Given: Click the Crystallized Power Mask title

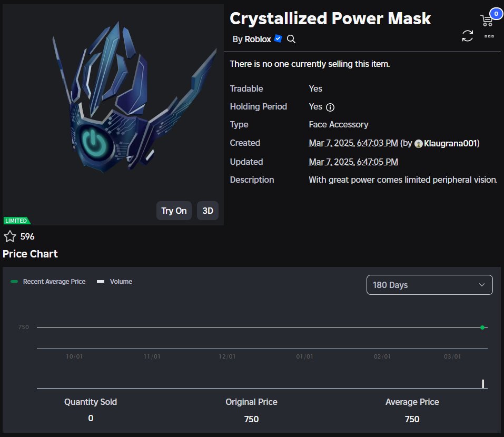Looking at the screenshot, I should point(330,18).
